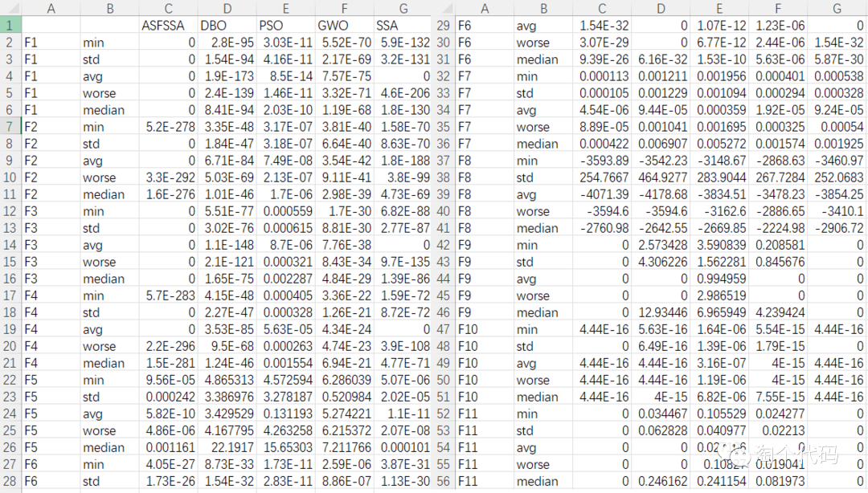The height and width of the screenshot is (493, 868).
Task: Select cell with value 15.65303
Action: pyautogui.click(x=285, y=447)
